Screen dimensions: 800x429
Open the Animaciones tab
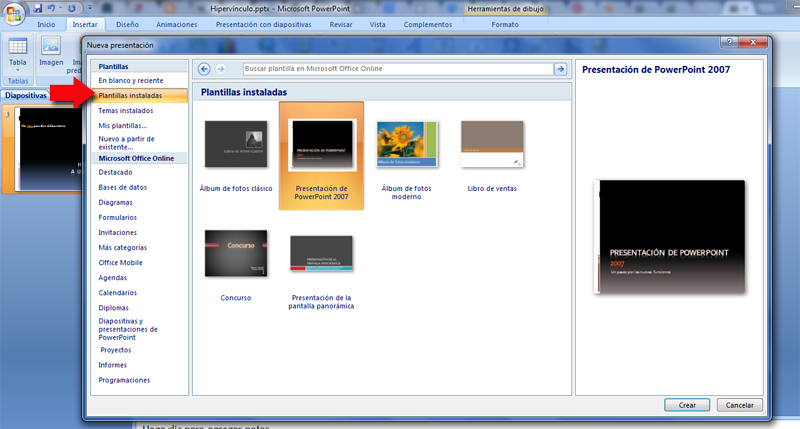177,24
